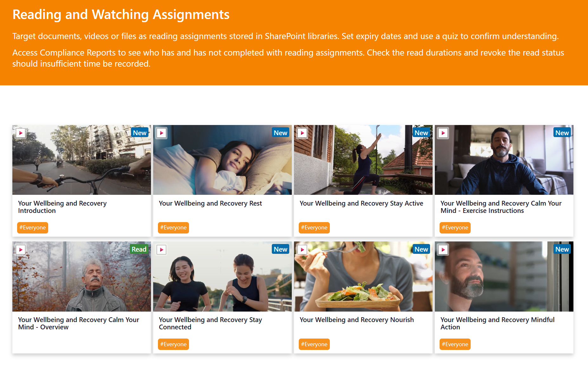Screen dimensions: 588x369
Task: Click #Everyone tag on the Nourish card
Action: [314, 344]
